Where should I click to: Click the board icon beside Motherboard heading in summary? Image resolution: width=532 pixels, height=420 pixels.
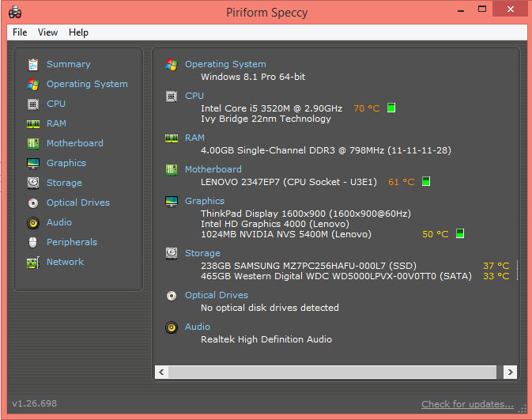click(x=172, y=169)
